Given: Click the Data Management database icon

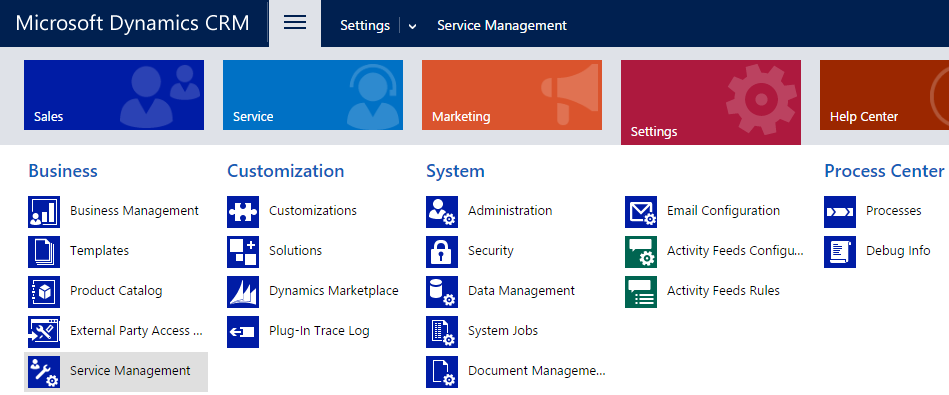Looking at the screenshot, I should (x=442, y=292).
